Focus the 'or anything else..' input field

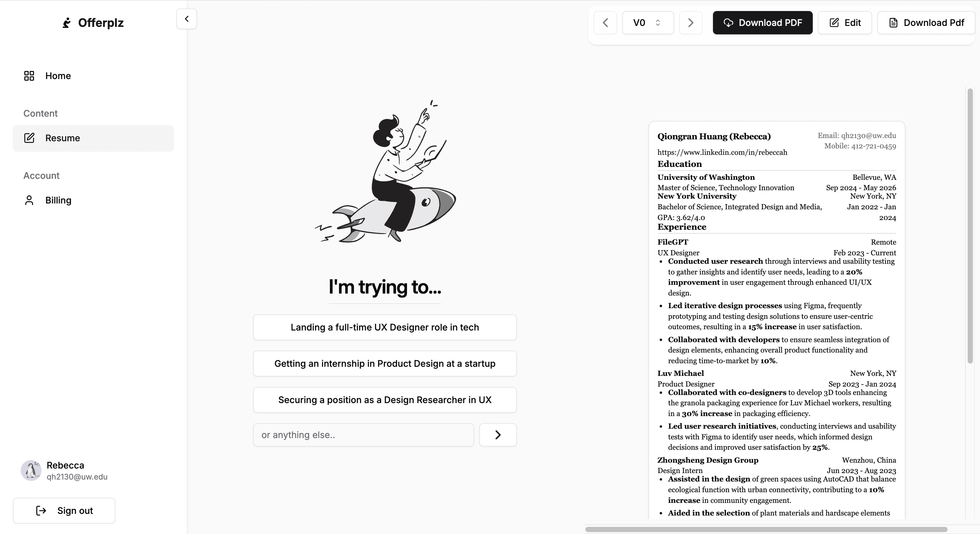pos(363,435)
